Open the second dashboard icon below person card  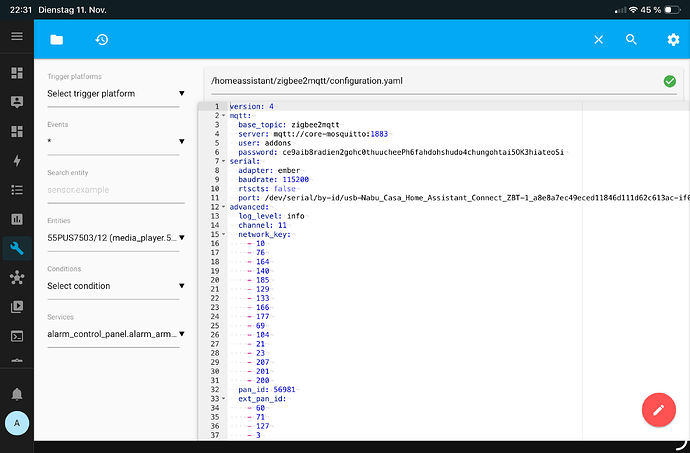tap(17, 131)
